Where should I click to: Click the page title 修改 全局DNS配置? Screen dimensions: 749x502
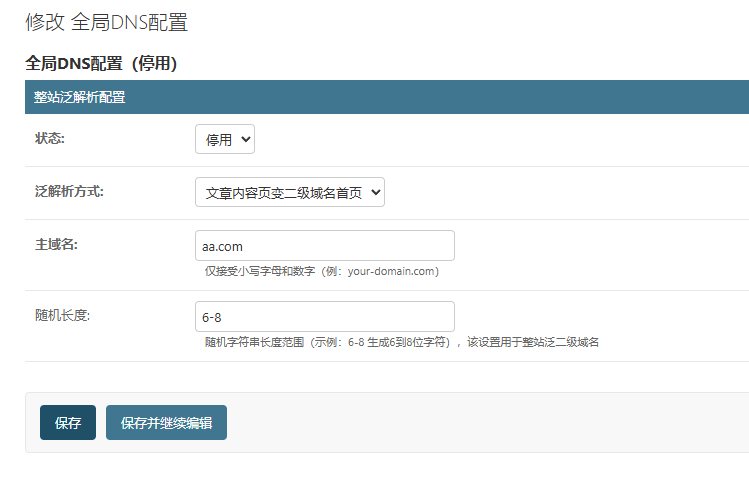click(106, 22)
